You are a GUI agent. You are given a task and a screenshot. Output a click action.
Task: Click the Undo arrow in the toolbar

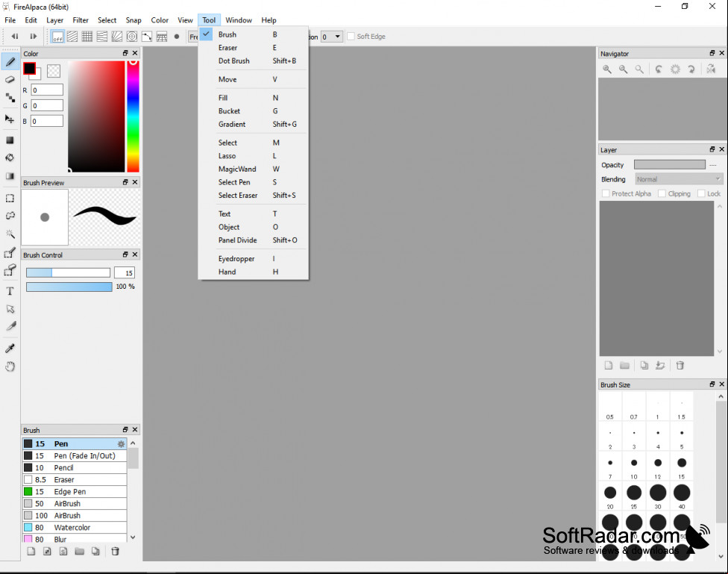15,37
